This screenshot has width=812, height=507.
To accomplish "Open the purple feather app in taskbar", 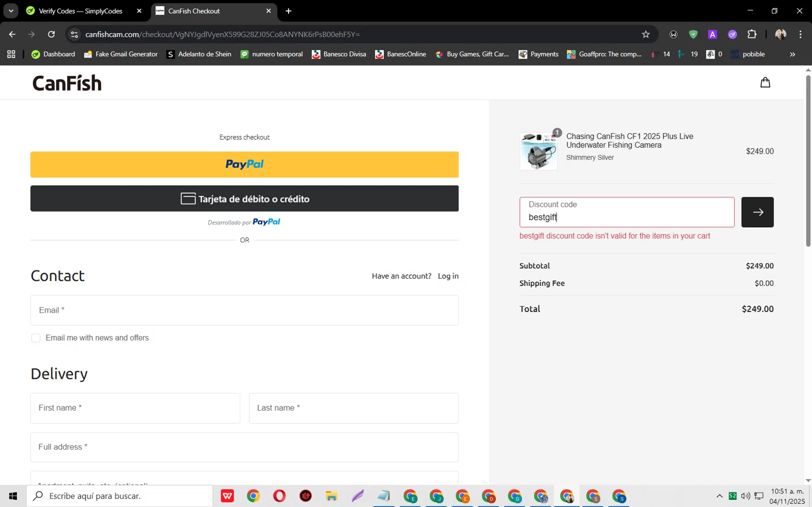I will pyautogui.click(x=357, y=496).
